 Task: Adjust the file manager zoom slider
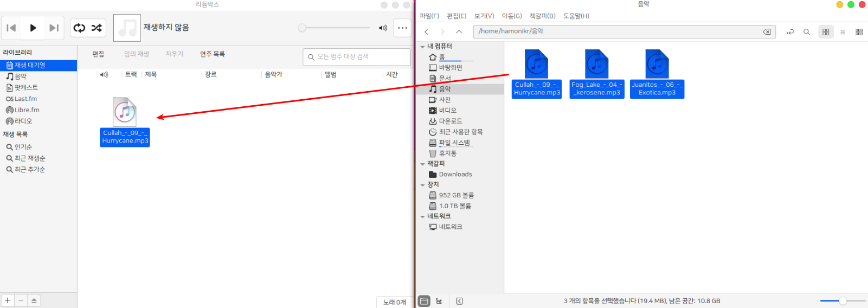843,301
